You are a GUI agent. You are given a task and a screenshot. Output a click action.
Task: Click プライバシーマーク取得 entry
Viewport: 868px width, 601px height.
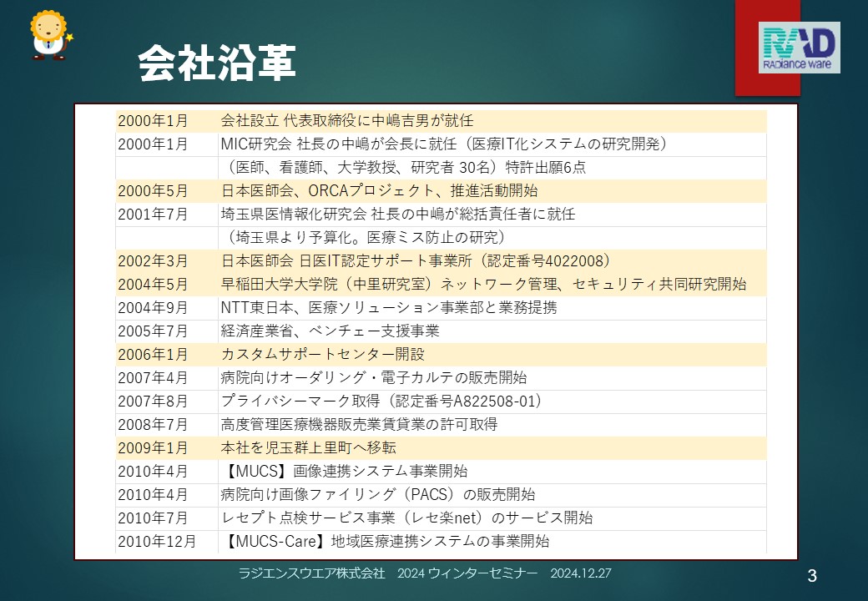[x=381, y=402]
